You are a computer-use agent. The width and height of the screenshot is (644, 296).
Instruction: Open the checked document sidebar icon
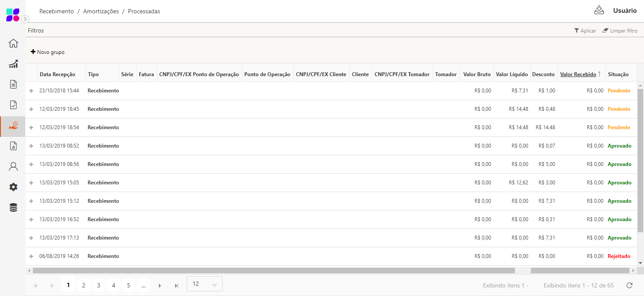coord(13,105)
